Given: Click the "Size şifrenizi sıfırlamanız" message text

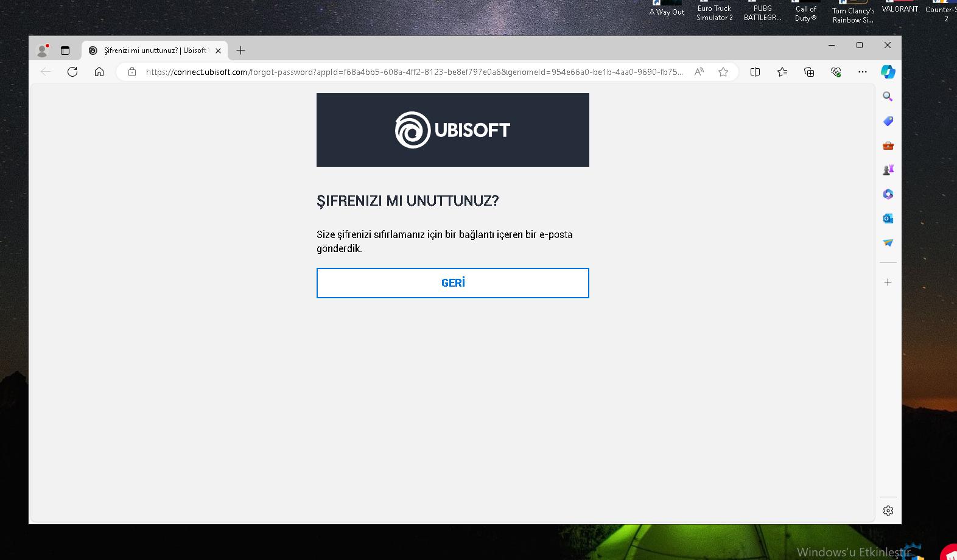Looking at the screenshot, I should coord(444,242).
